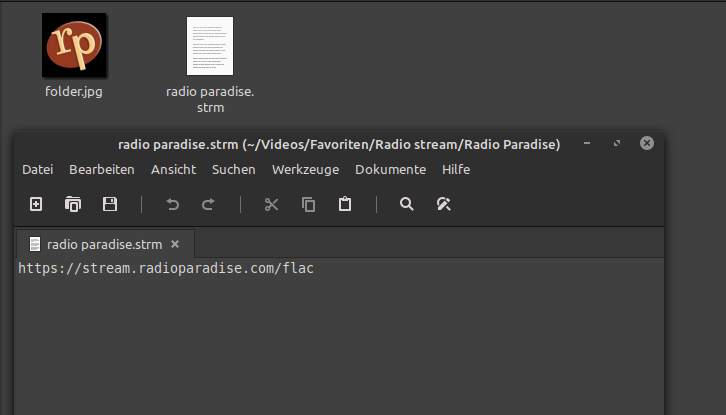Open the Ansicht menu
Image resolution: width=726 pixels, height=415 pixels.
174,170
